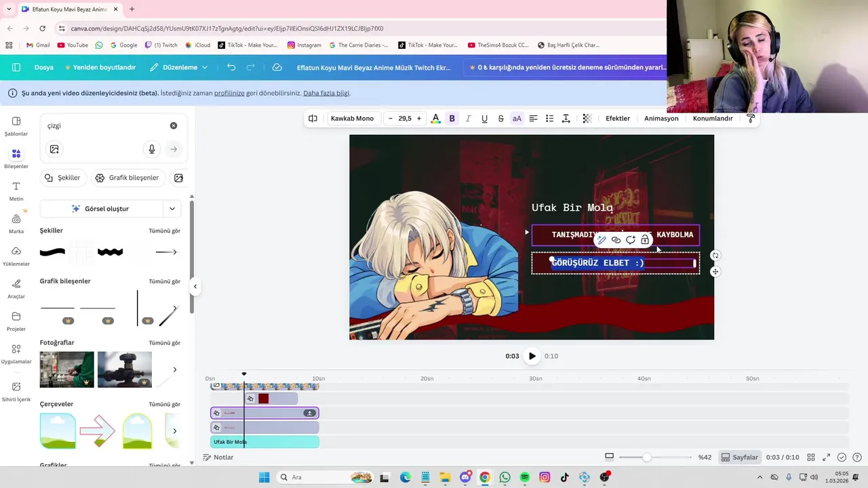Image resolution: width=868 pixels, height=488 pixels.
Task: Toggle italic formatting
Action: pyautogui.click(x=468, y=119)
